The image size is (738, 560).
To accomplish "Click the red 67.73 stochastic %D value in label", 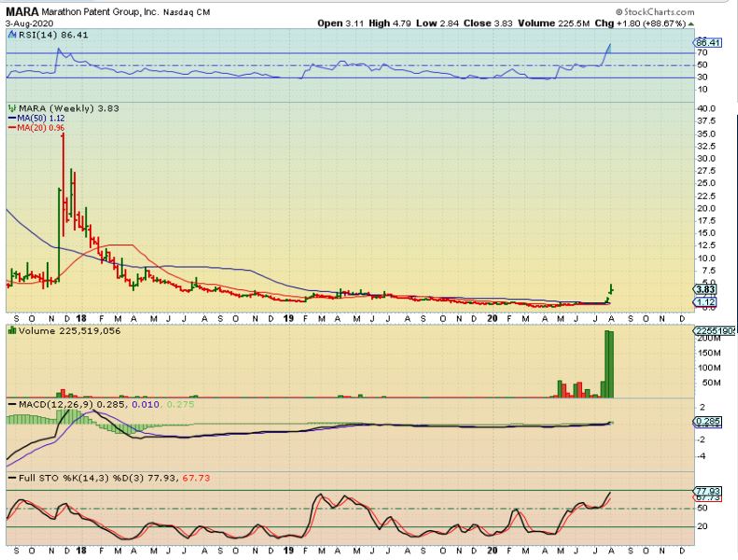I will tap(196, 478).
